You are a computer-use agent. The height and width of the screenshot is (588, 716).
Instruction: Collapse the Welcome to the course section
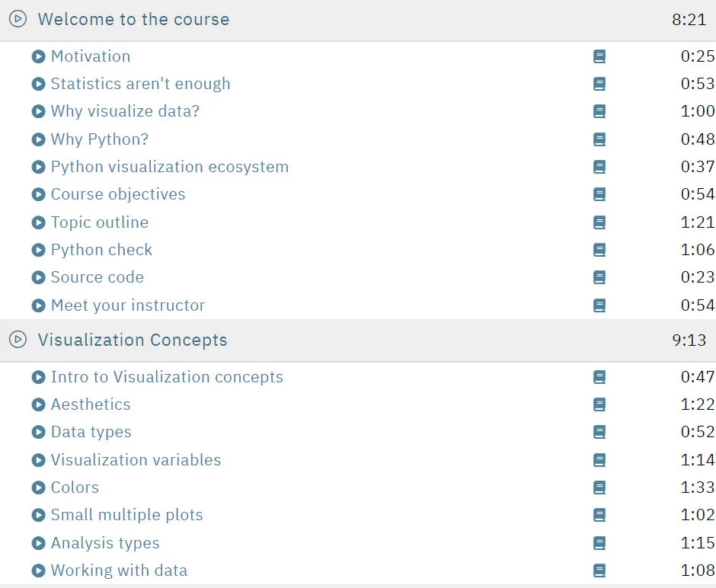point(358,20)
